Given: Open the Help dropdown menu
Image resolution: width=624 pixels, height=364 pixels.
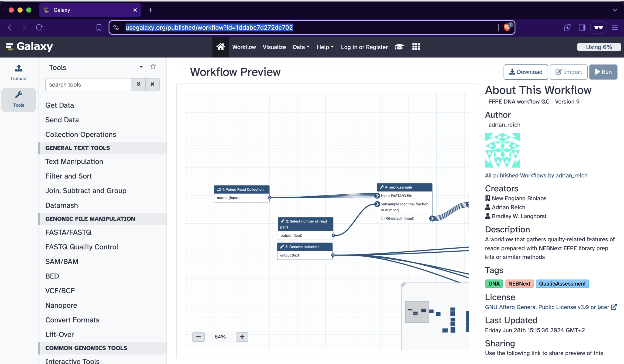Looking at the screenshot, I should pos(325,47).
